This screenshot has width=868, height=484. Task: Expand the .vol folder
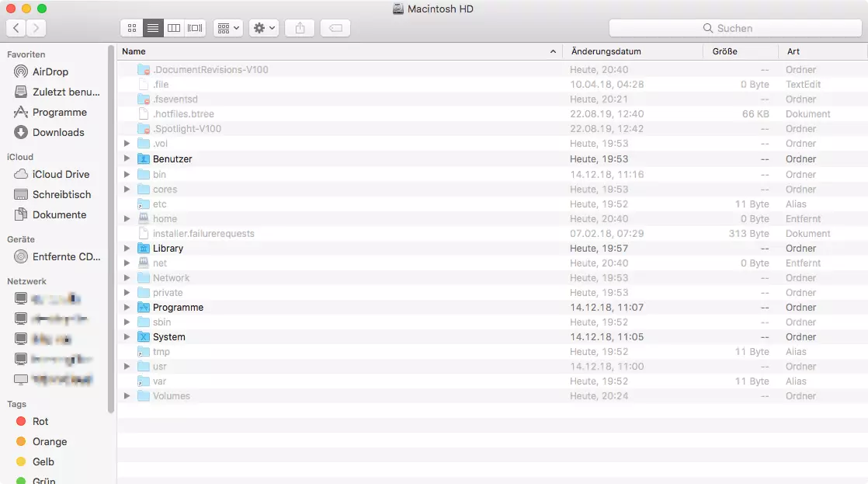(x=127, y=144)
